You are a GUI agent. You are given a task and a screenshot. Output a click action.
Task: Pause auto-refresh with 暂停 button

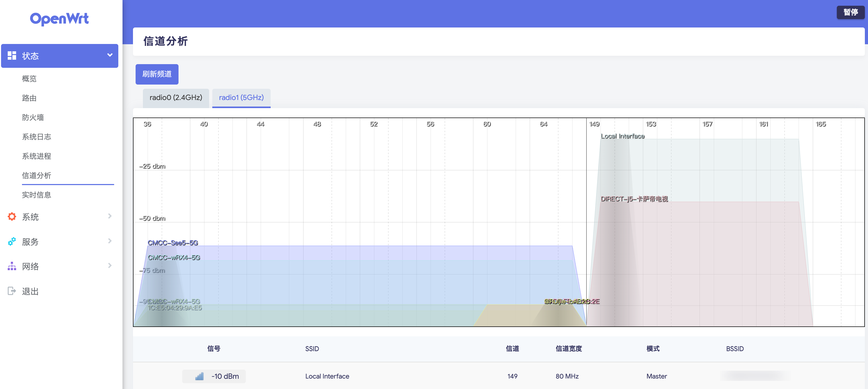pyautogui.click(x=850, y=13)
